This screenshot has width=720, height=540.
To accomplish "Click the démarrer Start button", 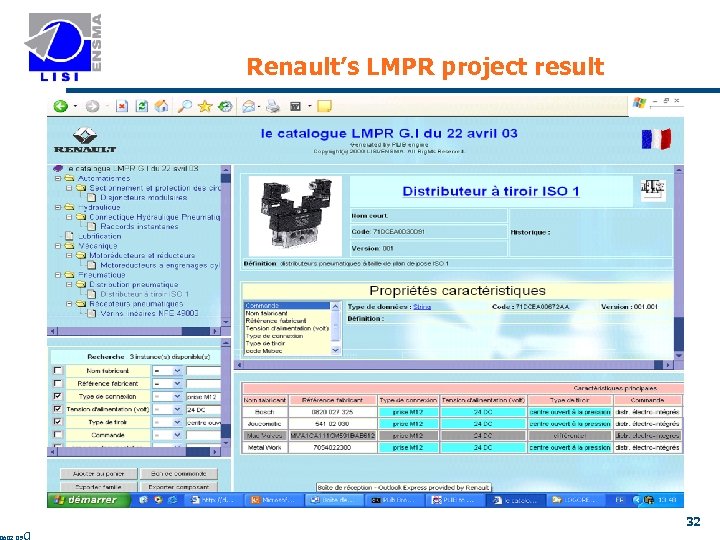I will point(87,500).
